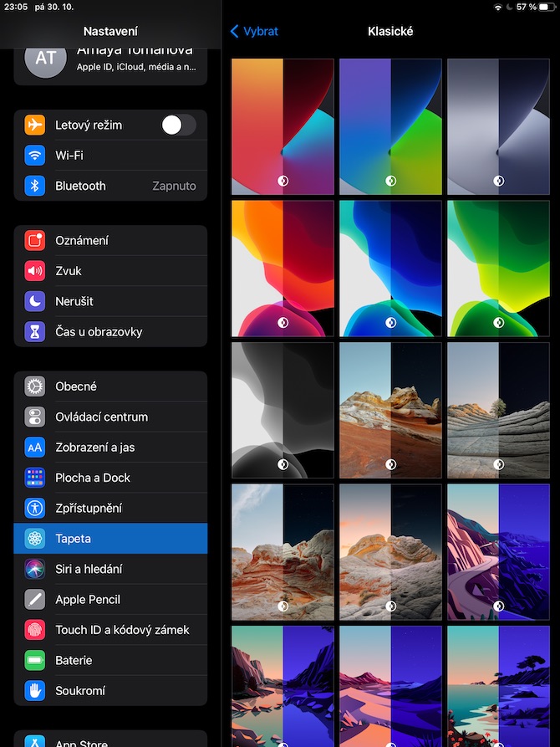Open Touch ID a kódový zámek settings

click(110, 630)
